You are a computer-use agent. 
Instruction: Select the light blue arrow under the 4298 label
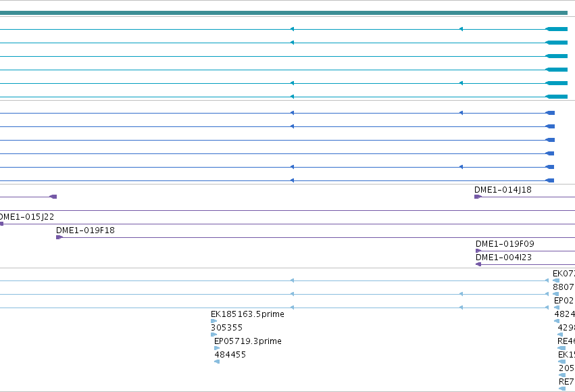click(560, 335)
